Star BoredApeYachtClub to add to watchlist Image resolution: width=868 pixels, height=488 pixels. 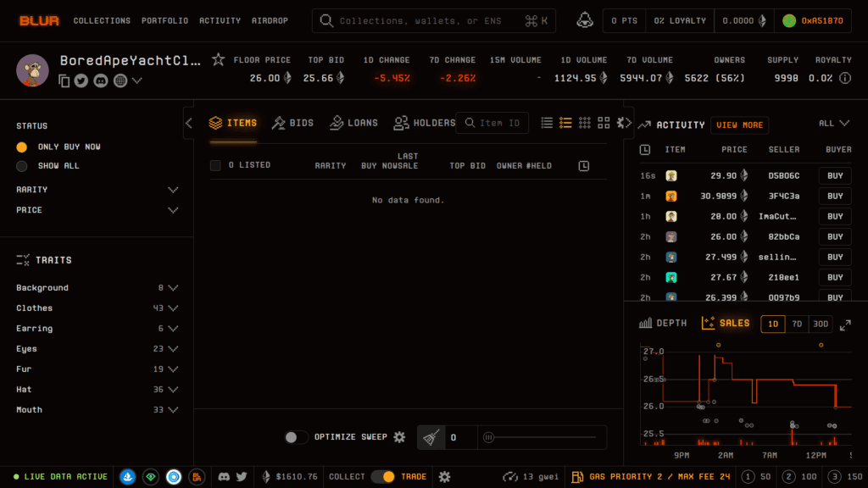click(217, 60)
